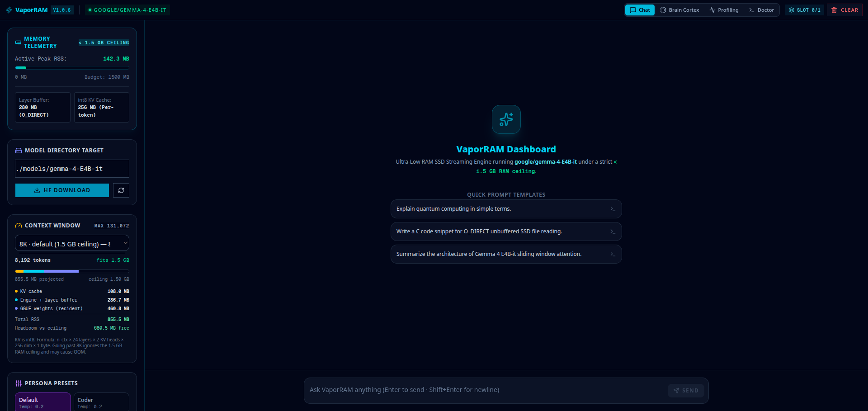Click the projected memory usage bar
Viewport: 868px width, 411px height.
pos(72,271)
